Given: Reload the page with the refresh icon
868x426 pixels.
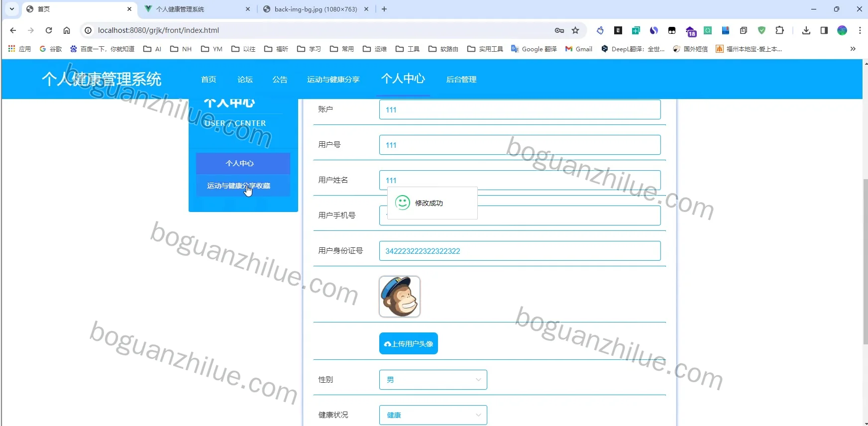Looking at the screenshot, I should pos(49,30).
